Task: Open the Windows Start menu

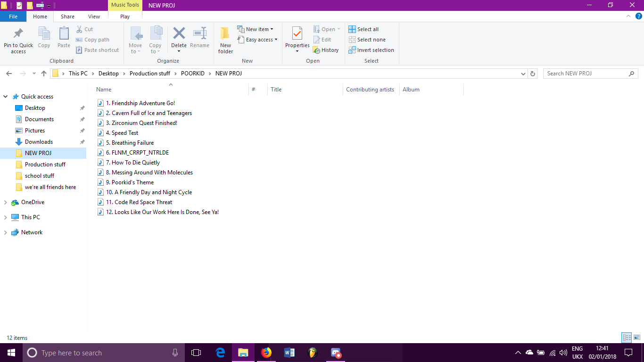Action: [x=11, y=353]
